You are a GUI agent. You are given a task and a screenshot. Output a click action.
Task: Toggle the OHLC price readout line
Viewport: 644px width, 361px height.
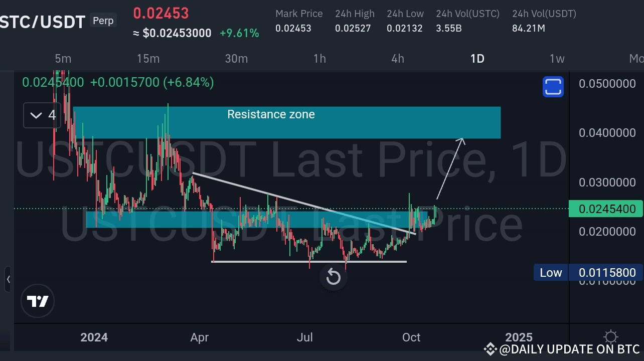[x=116, y=82]
